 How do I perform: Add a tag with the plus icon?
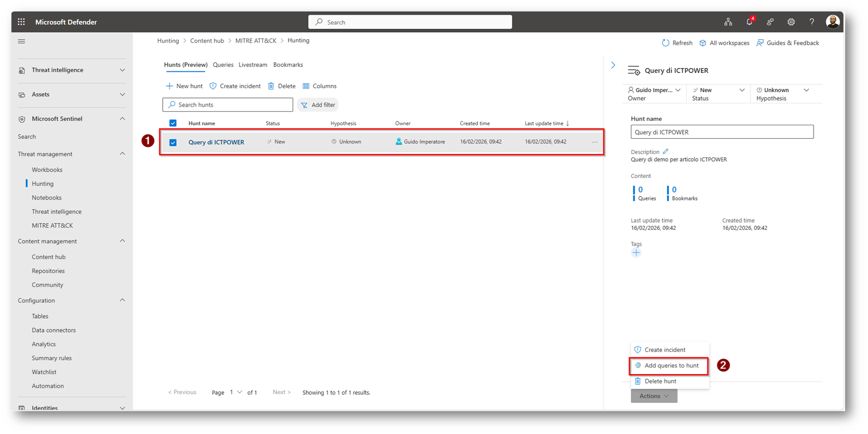coord(636,253)
